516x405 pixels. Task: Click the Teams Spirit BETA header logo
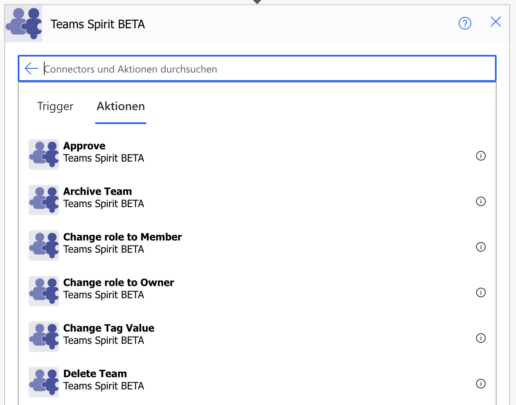point(24,24)
